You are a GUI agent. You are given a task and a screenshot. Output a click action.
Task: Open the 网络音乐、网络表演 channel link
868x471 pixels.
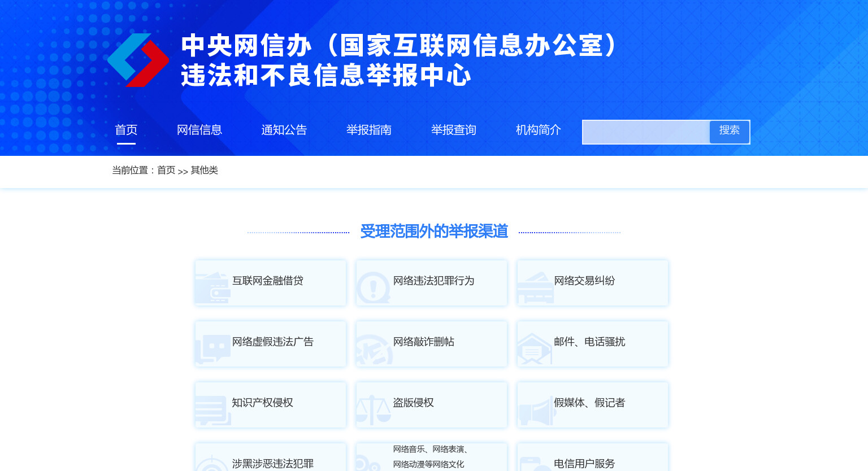point(432,457)
